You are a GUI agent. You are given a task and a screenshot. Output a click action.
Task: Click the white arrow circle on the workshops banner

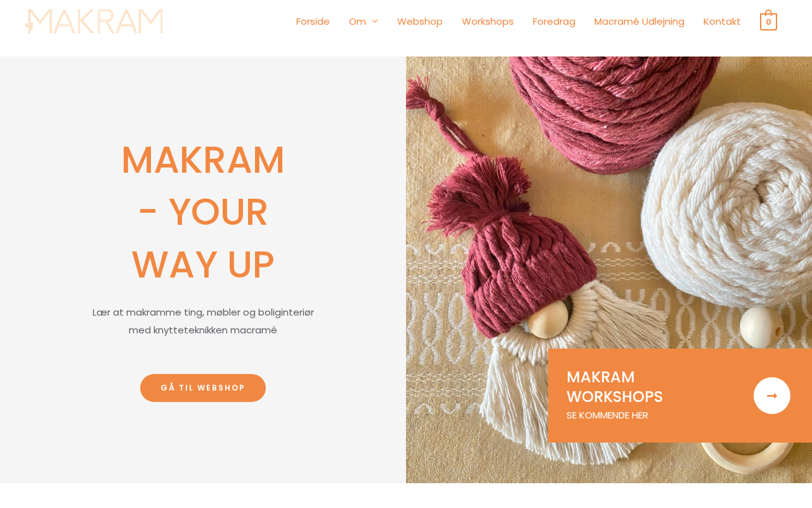coord(772,396)
